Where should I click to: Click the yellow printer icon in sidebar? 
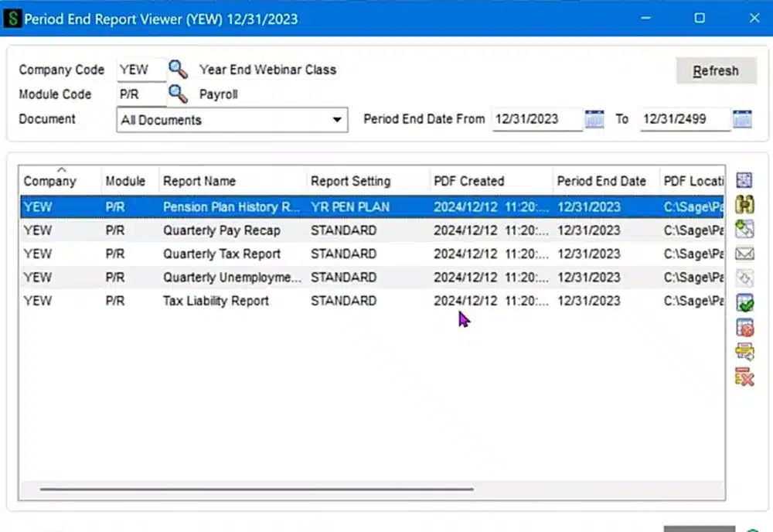[x=744, y=353]
